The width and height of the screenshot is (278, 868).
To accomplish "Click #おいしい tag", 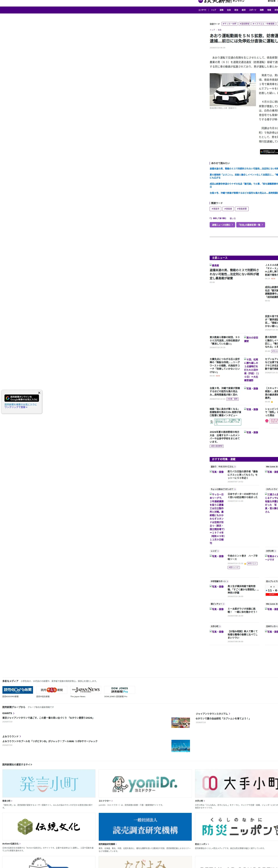I will pos(252,563).
